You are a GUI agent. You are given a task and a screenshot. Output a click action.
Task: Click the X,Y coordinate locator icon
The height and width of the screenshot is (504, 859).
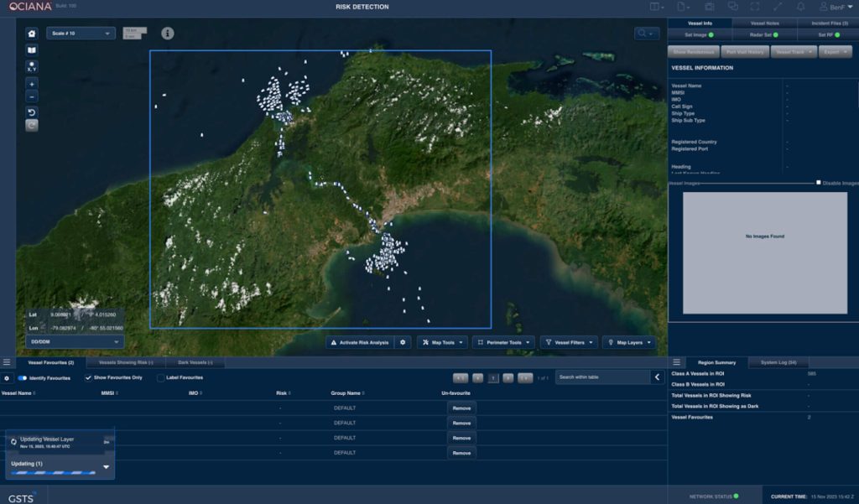32,66
